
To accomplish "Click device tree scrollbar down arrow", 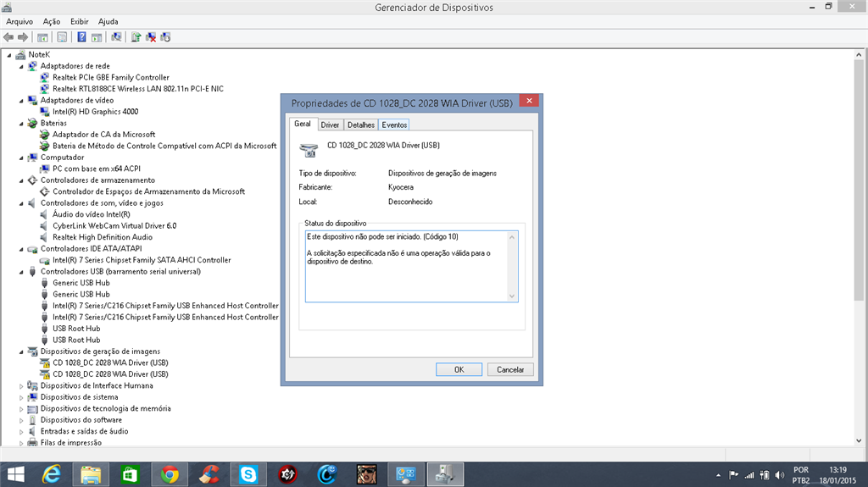I will coord(859,441).
